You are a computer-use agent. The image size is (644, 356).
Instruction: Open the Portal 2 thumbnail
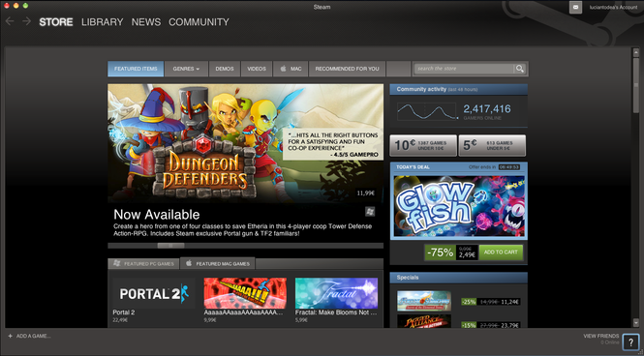[154, 293]
